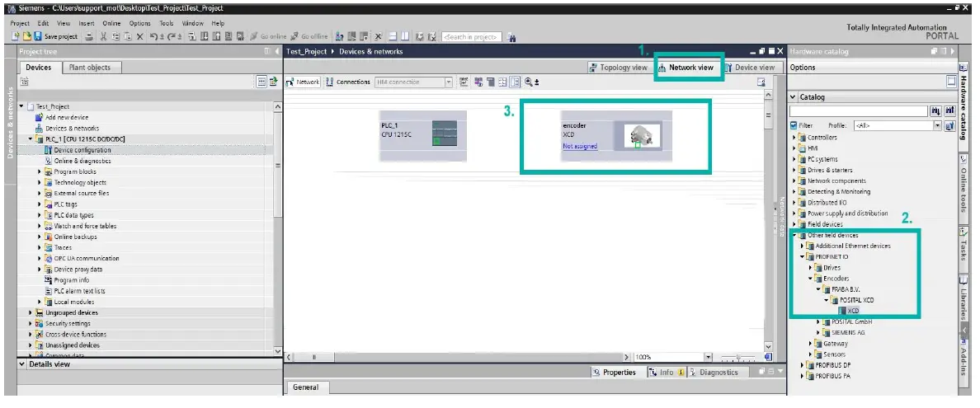Select the Devices tab in Project tree

39,68
